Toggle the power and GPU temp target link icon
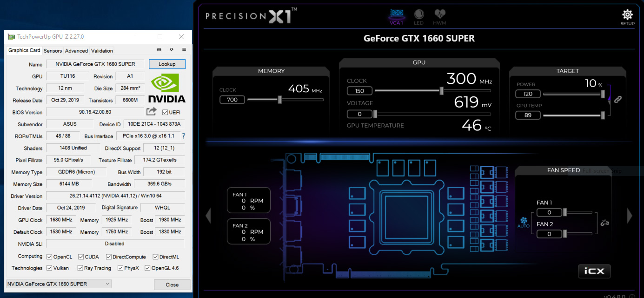The image size is (644, 298). 617,99
